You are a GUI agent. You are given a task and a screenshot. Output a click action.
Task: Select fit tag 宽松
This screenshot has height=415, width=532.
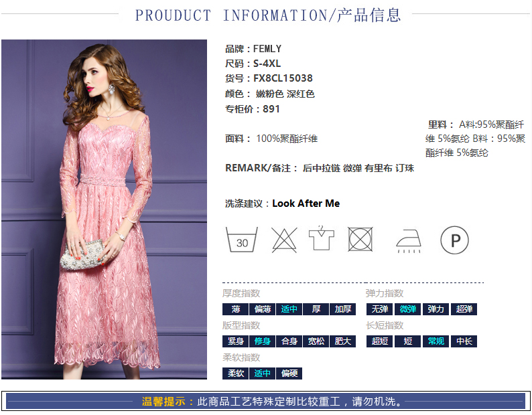pyautogui.click(x=316, y=341)
